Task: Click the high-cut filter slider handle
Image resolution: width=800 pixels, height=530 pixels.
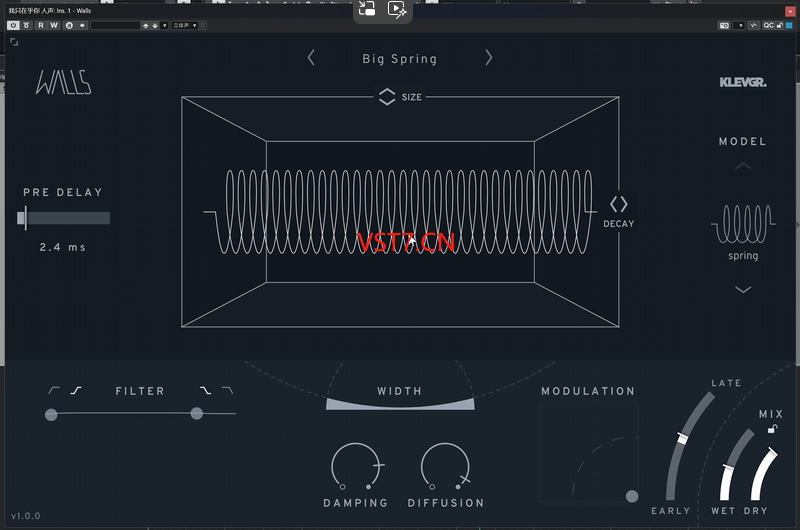Action: click(x=196, y=413)
